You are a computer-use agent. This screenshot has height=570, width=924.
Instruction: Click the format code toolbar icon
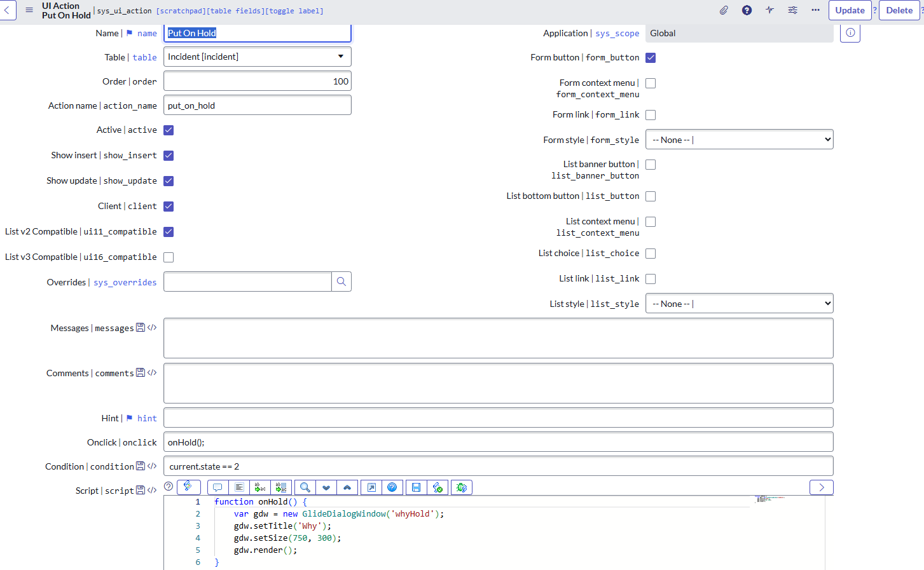coord(239,487)
